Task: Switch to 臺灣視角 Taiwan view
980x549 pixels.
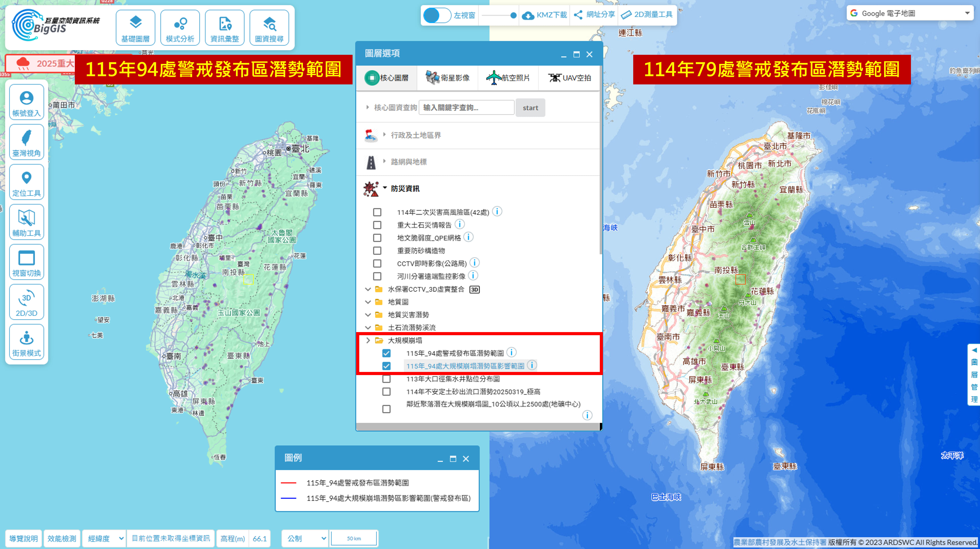Action: 26,142
